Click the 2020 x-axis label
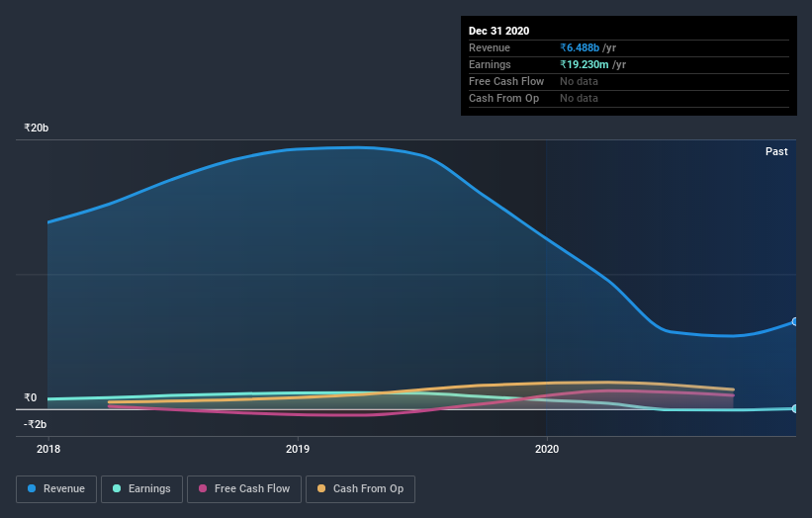The width and height of the screenshot is (812, 518). tap(547, 449)
